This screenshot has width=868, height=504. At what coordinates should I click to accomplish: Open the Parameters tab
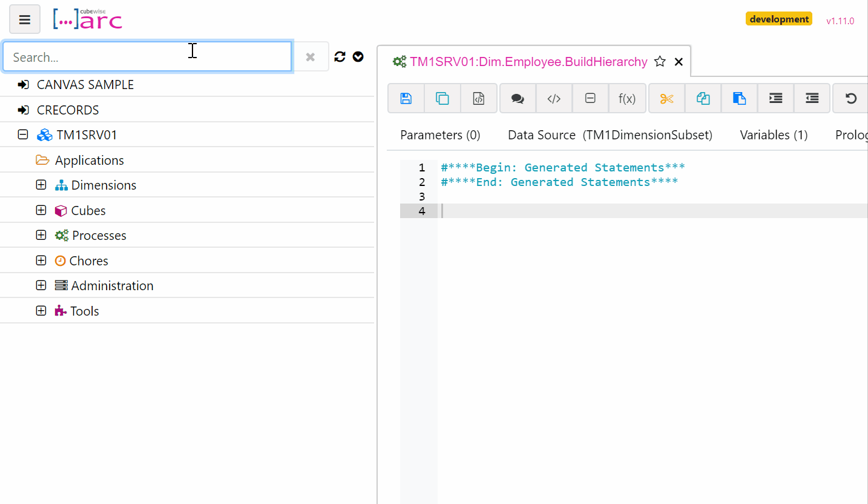click(x=440, y=134)
